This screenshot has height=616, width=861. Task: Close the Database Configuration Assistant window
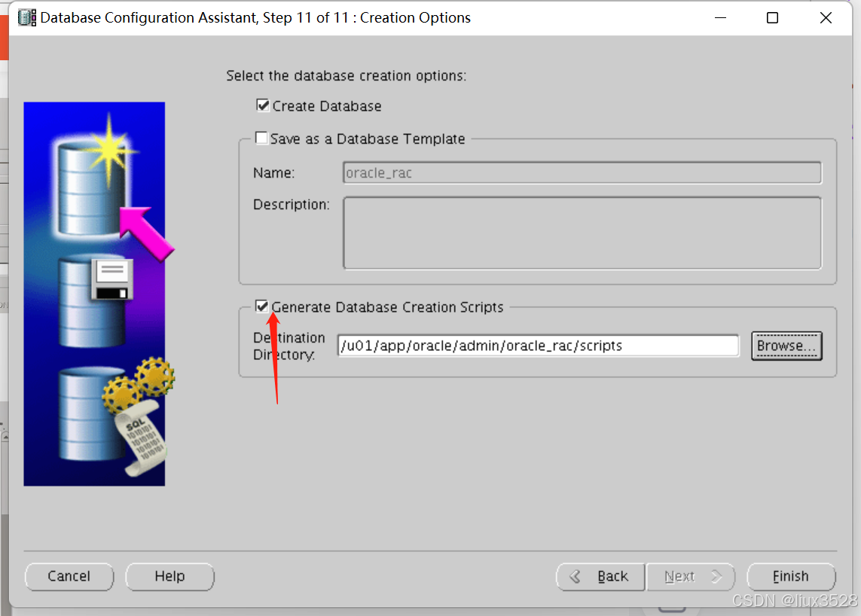(x=826, y=17)
